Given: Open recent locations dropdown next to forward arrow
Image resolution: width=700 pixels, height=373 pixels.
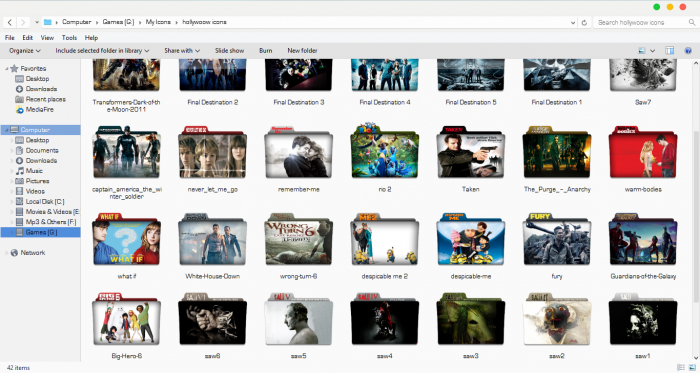Looking at the screenshot, I should tap(37, 22).
